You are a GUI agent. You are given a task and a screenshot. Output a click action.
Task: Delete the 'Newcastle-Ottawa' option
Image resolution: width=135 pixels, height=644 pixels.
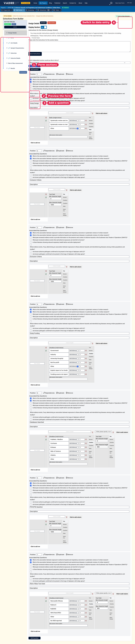86,601
